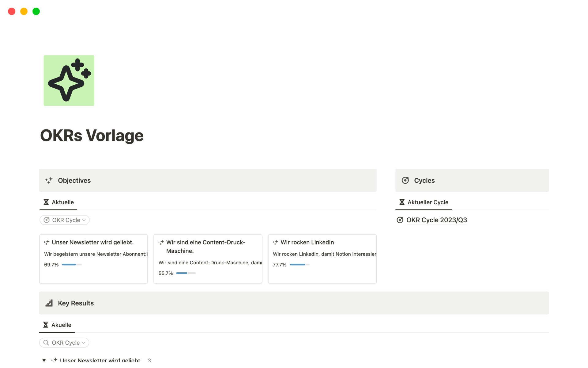Open OKR Cycle filter under Objectives
Image resolution: width=588 pixels, height=368 pixels.
pyautogui.click(x=65, y=220)
